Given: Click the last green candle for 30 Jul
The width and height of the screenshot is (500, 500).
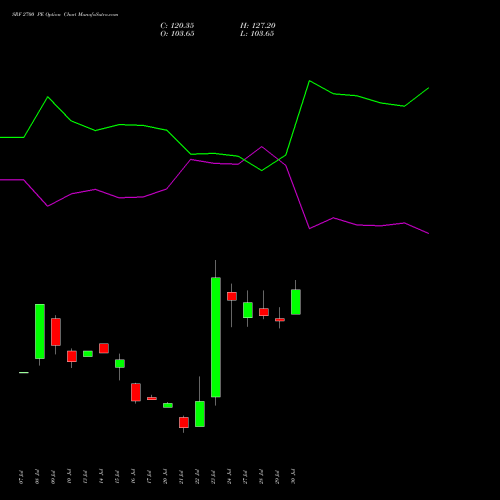Looking at the screenshot, I should 296,302.
